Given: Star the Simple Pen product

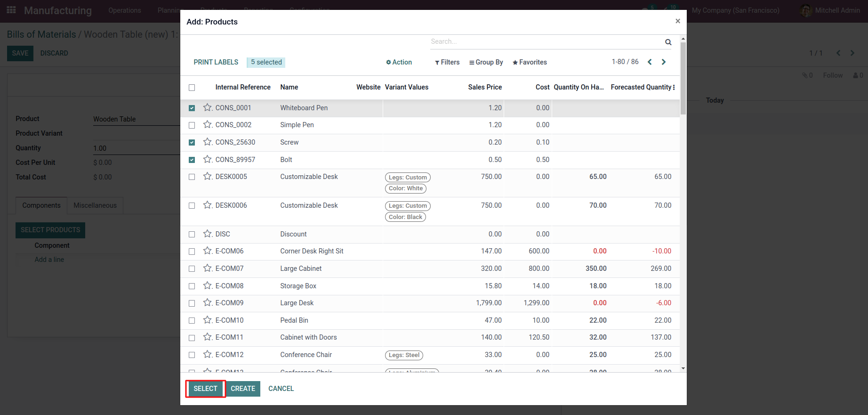Looking at the screenshot, I should [208, 124].
